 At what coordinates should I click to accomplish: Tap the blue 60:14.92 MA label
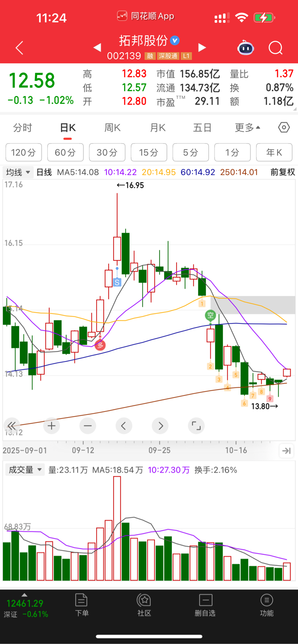(x=198, y=172)
